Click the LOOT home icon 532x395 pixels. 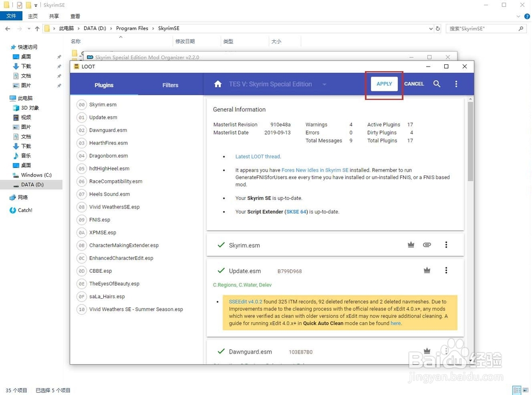(218, 84)
